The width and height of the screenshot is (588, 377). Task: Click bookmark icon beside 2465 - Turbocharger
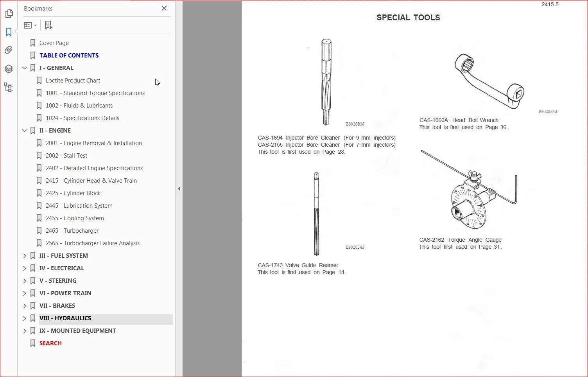(x=39, y=231)
